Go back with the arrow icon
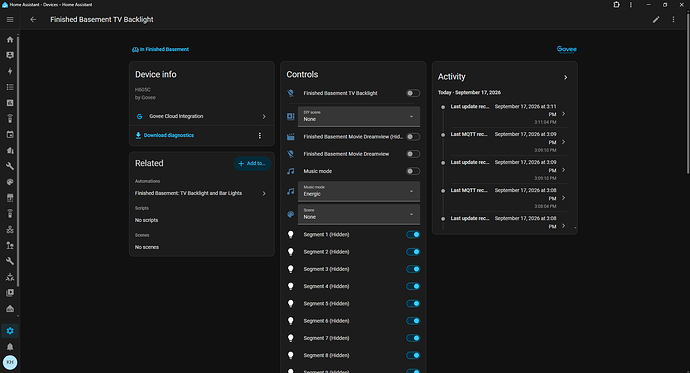 coord(33,19)
